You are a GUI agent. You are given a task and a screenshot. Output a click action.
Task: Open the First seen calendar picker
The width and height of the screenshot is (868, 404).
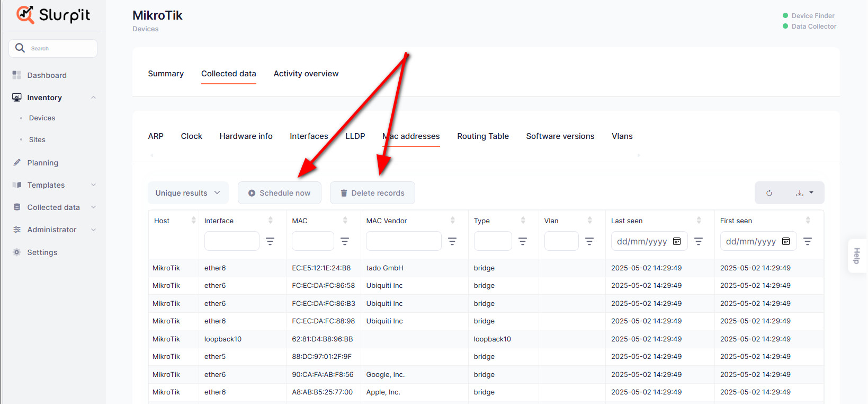(x=786, y=241)
